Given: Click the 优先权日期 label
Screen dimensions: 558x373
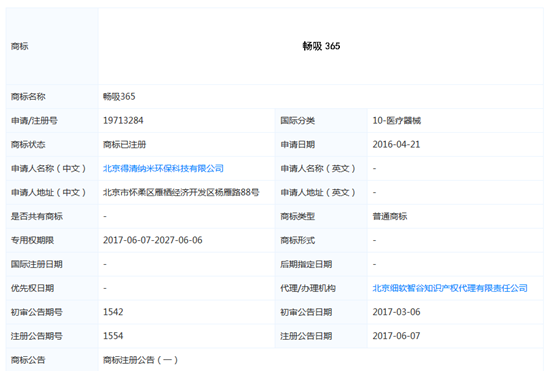Looking at the screenshot, I should coord(32,288).
